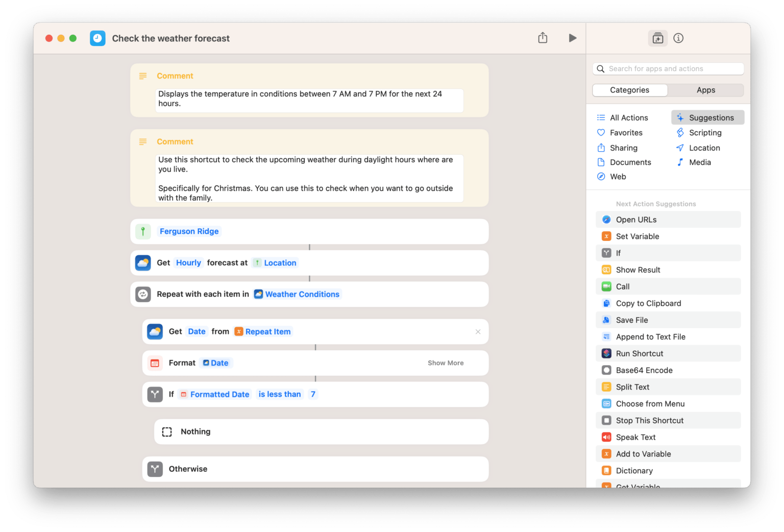This screenshot has width=784, height=532.
Task: Edit the Ferguson Ridge location token
Action: (189, 231)
